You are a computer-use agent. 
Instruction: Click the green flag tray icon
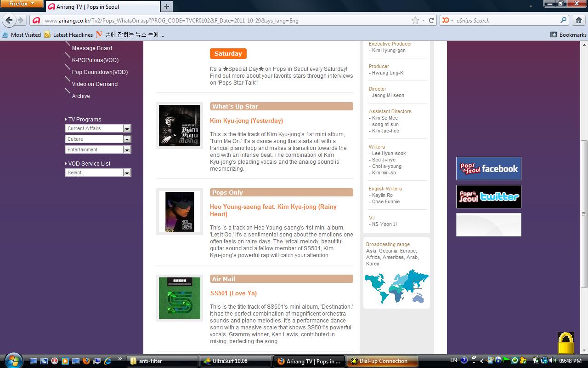[506, 361]
